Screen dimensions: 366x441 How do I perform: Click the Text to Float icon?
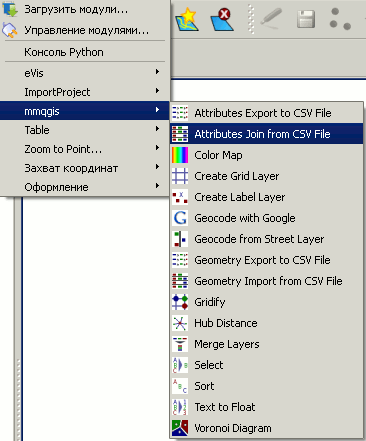(x=180, y=407)
